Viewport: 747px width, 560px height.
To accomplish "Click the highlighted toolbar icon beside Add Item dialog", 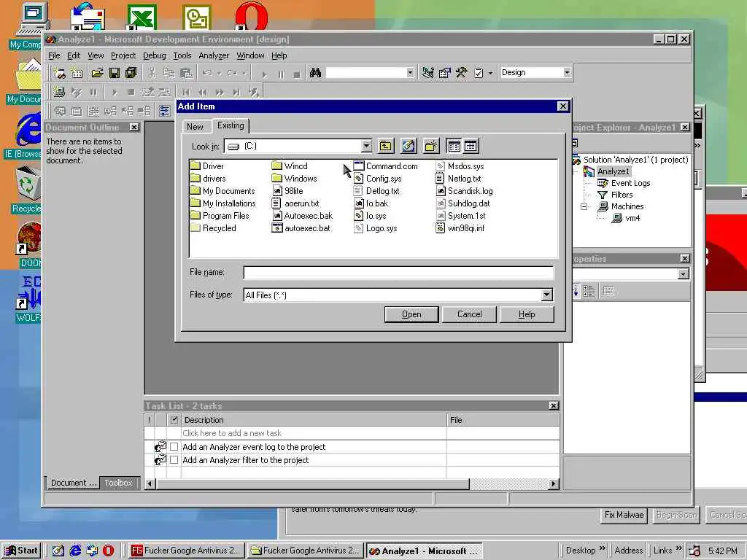I will point(164,111).
